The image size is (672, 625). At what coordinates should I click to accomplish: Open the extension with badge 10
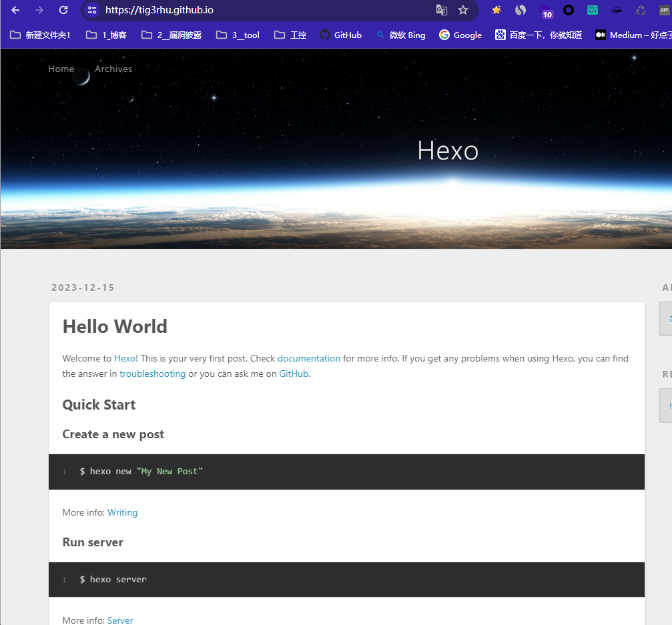coord(546,11)
